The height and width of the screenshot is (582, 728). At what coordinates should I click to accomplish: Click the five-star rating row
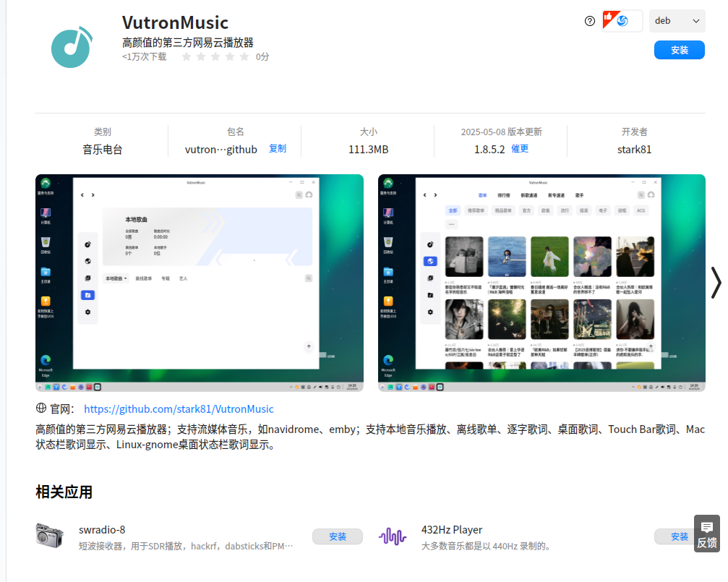coord(215,56)
